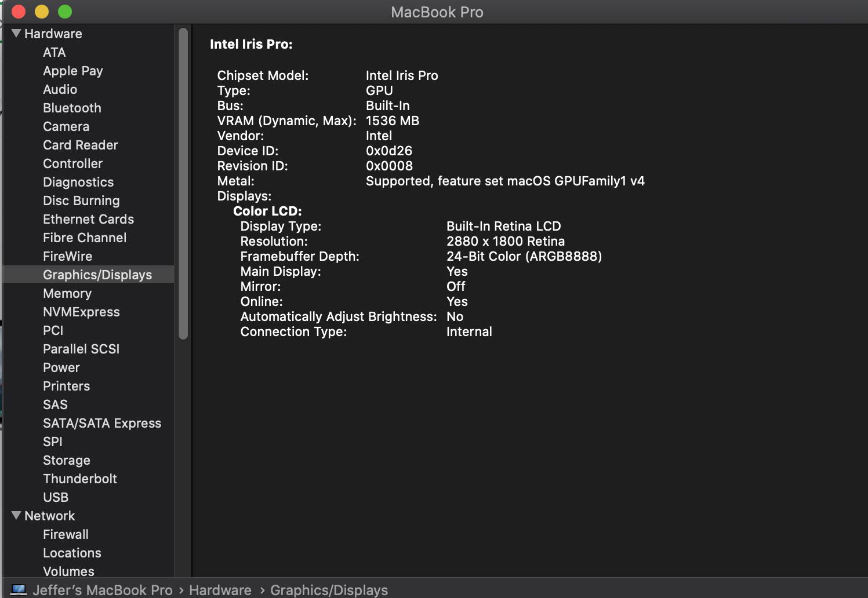
Task: Select Locations under Network
Action: tap(72, 553)
